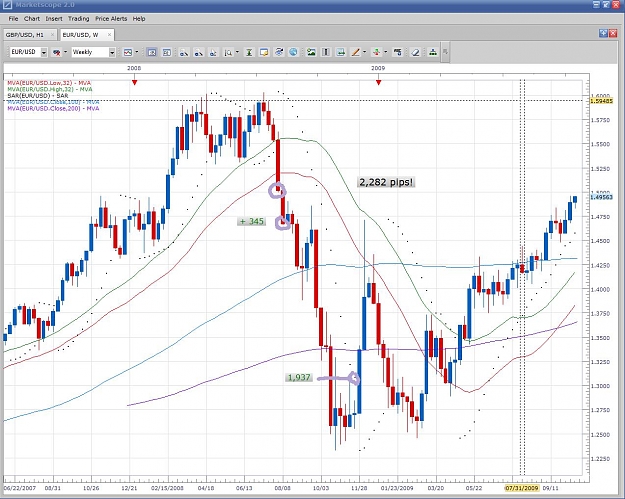Screen dimensions: 625x499
Task: Click the second zoom icon in toolbar
Action: click(x=198, y=52)
